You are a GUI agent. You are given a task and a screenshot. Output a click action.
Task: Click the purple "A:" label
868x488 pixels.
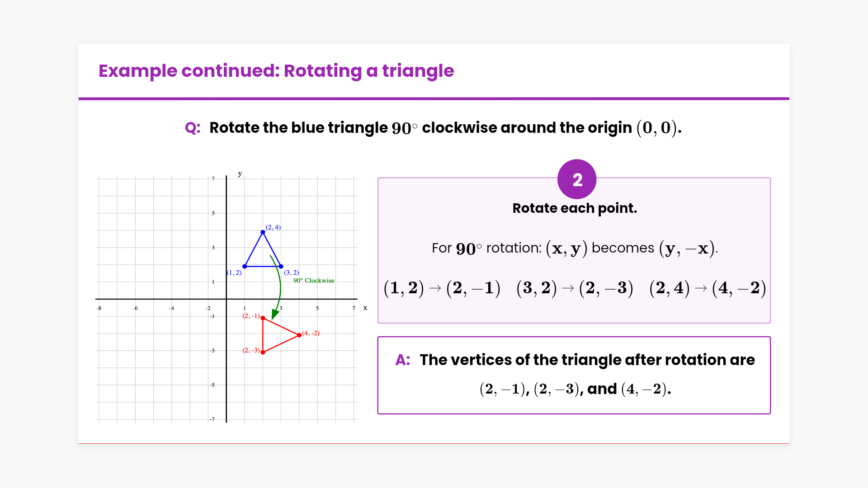click(x=402, y=360)
